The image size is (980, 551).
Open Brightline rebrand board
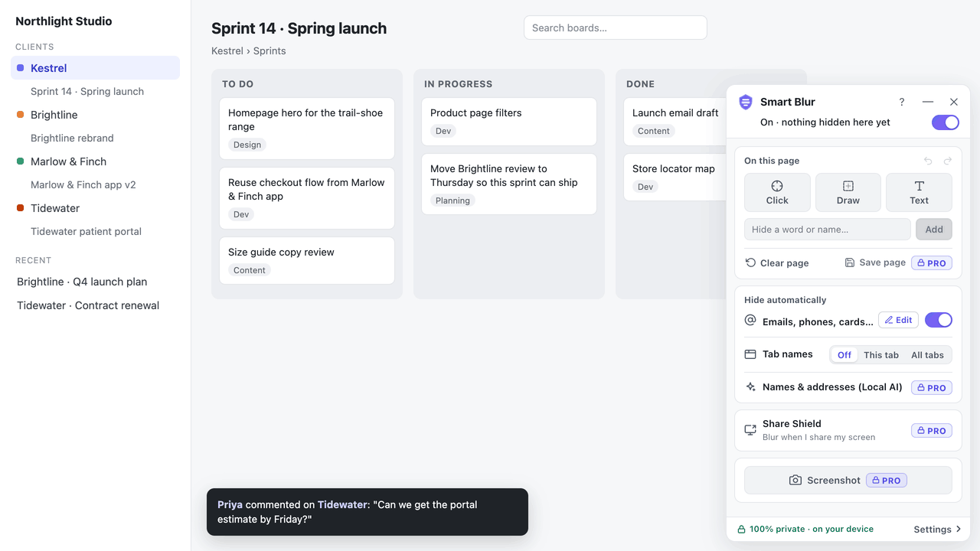click(x=72, y=138)
